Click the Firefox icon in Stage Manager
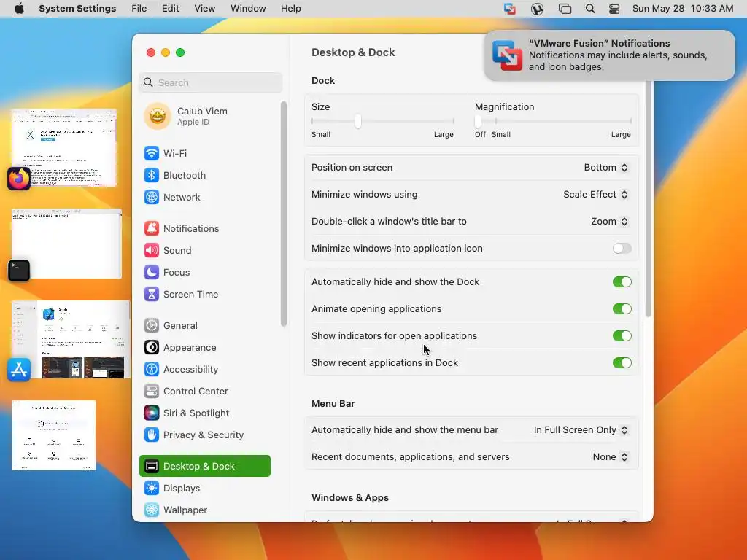Viewport: 747px width, 560px height. [19, 179]
